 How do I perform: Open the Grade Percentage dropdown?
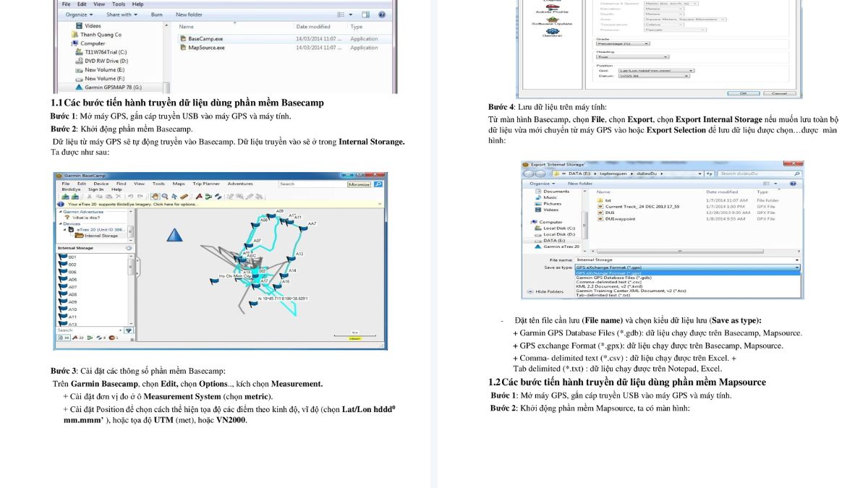click(622, 44)
